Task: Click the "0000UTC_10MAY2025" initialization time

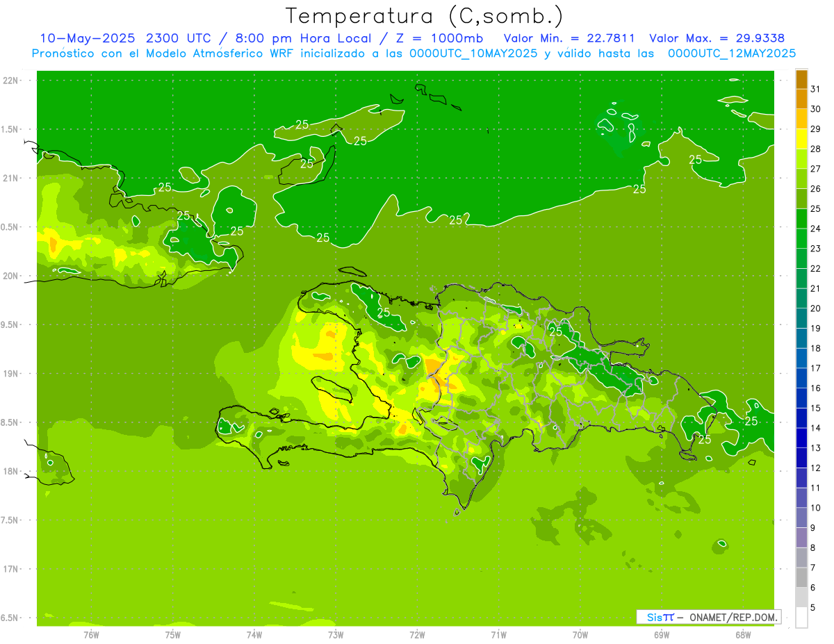Action: point(473,53)
